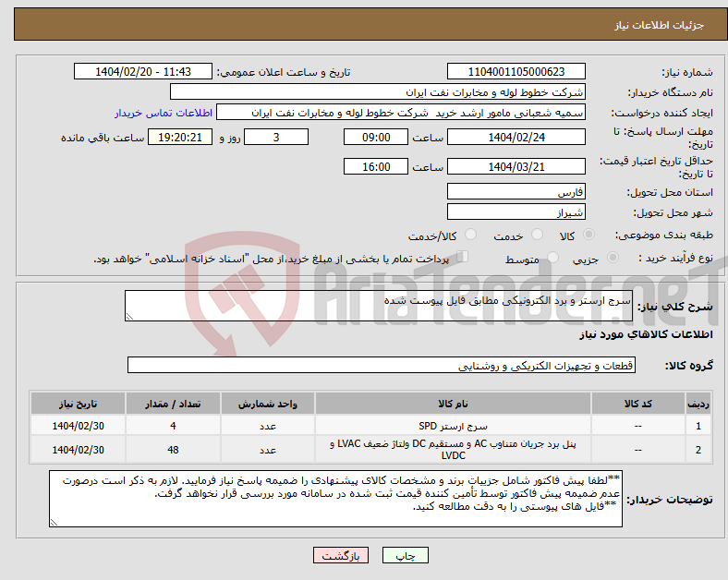Screen dimensions: 728x580
Task: Click the شرح کلی نیاز text area
Action: pyautogui.click(x=379, y=306)
